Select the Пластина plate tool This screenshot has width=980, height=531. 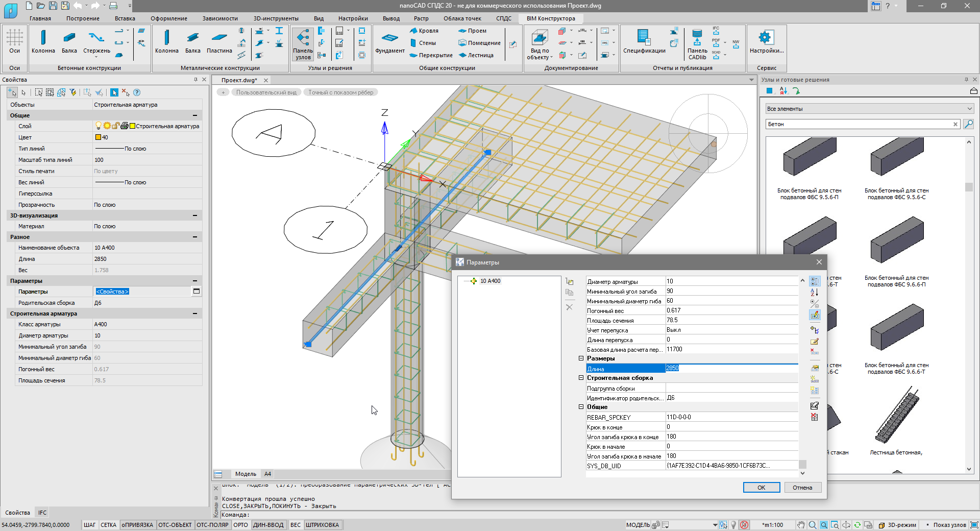coord(219,41)
